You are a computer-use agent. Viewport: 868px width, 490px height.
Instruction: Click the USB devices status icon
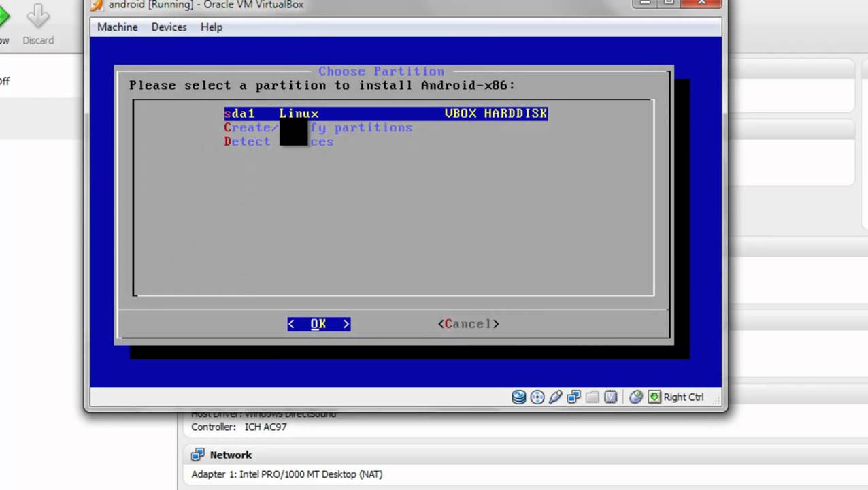click(556, 397)
